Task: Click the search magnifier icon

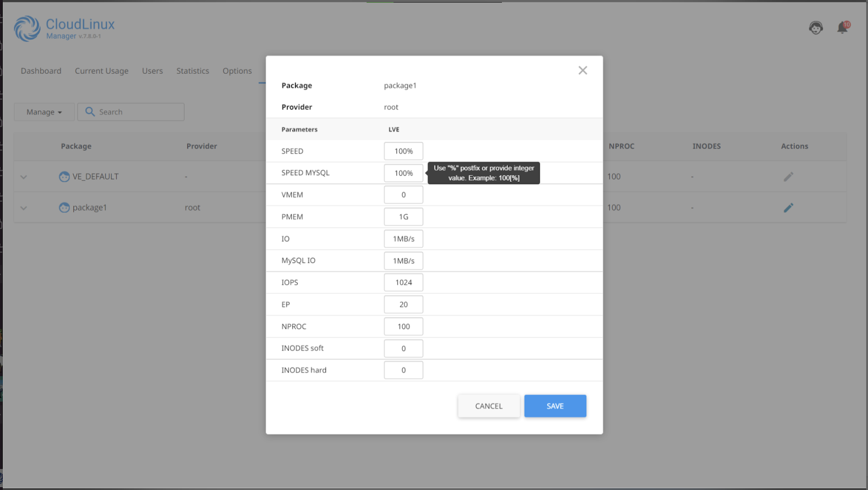Action: (90, 112)
